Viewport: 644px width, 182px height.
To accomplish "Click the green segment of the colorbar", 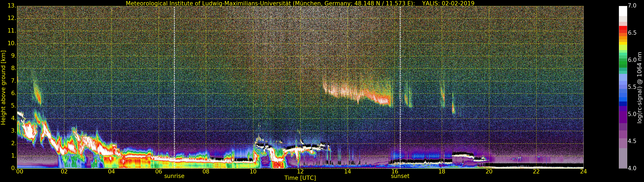I will click(623, 62).
